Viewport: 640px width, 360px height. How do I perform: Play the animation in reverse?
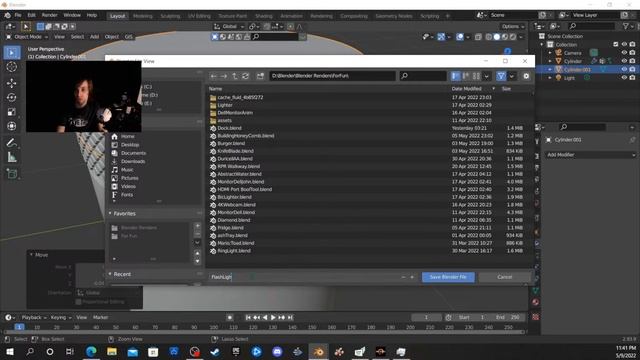[x=265, y=317]
